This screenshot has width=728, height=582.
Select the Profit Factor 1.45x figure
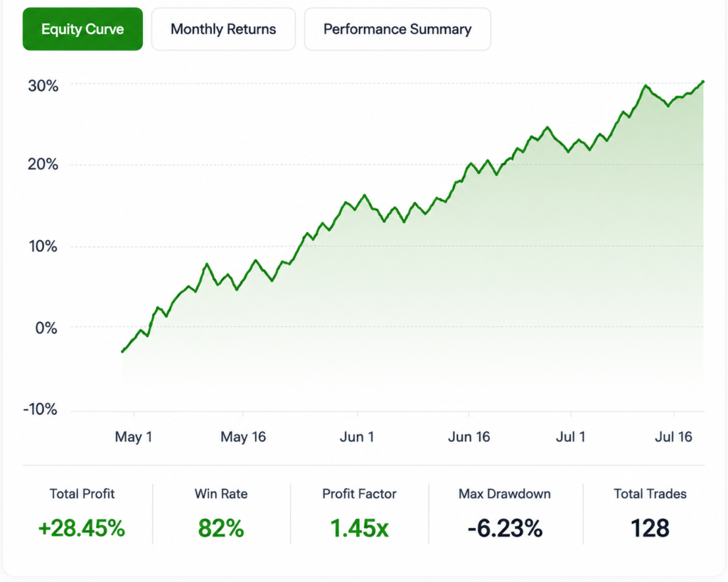[359, 528]
